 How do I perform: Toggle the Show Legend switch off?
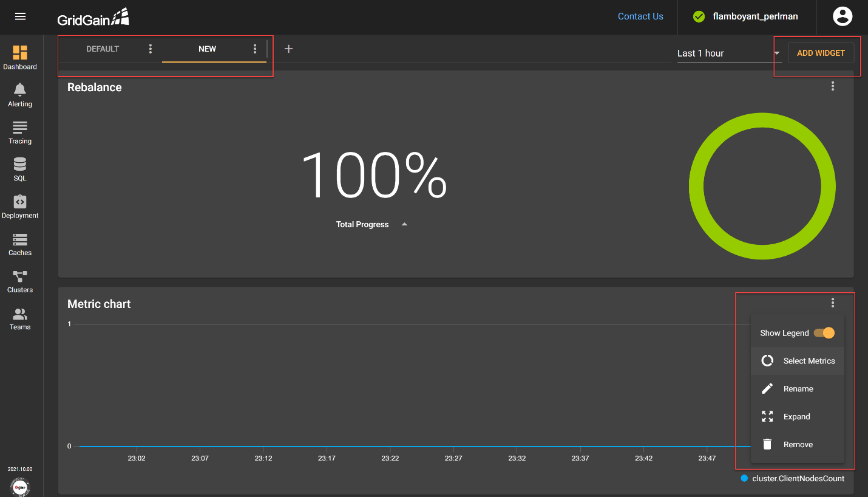click(824, 333)
